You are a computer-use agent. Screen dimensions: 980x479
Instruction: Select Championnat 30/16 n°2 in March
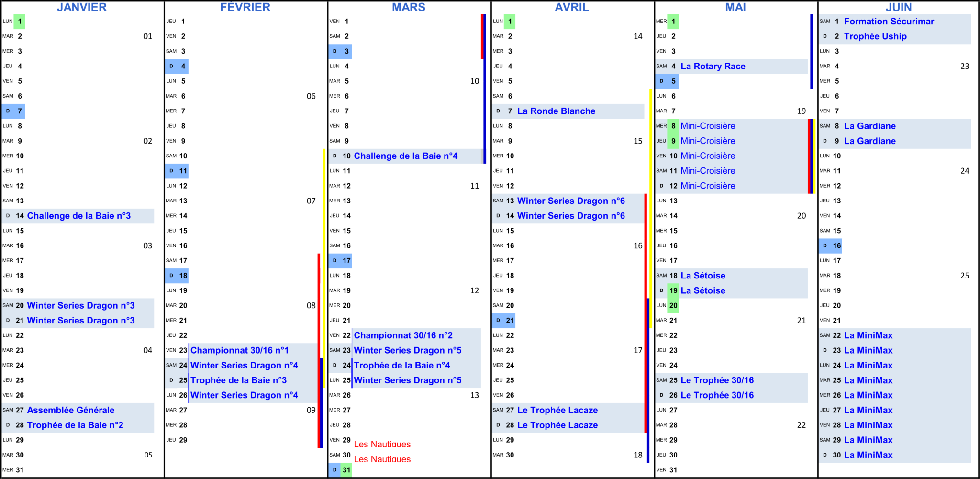click(403, 335)
